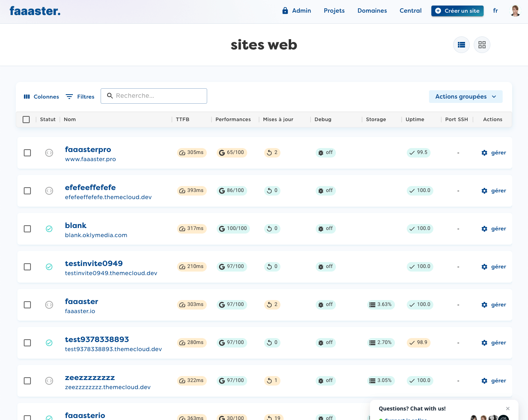The image size is (528, 420).
Task: Click storage badge 2.70%
Action: [381, 342]
